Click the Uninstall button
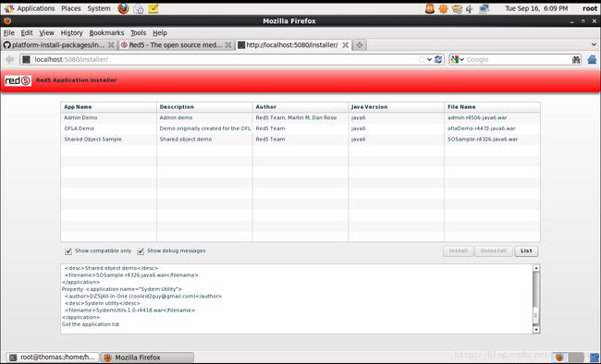601x364 pixels. (494, 251)
